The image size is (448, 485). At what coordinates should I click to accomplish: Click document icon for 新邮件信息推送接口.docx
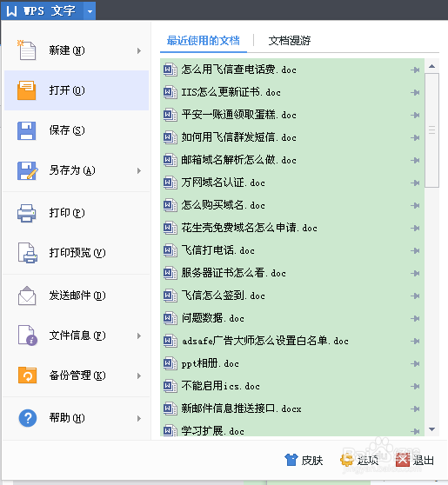coord(170,409)
